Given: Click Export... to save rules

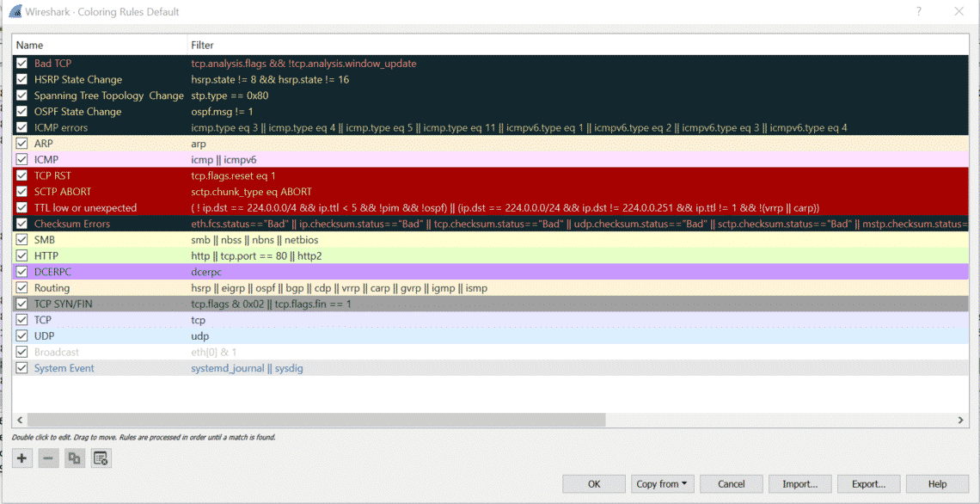Looking at the screenshot, I should click(x=869, y=484).
